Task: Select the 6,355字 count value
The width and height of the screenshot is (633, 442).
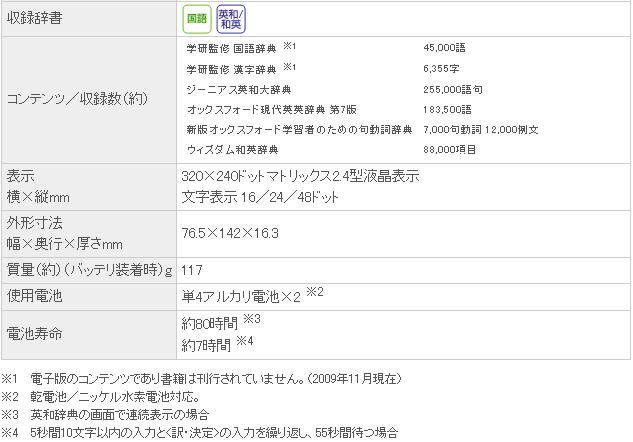Action: [441, 69]
